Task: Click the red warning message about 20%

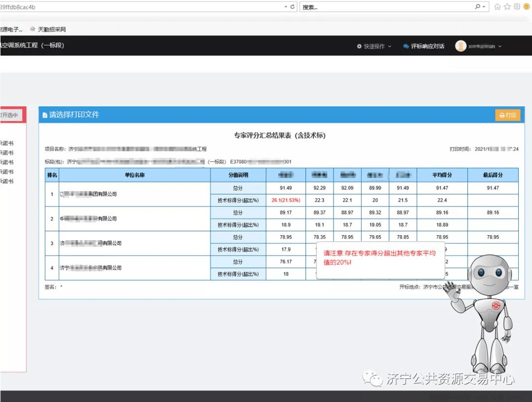Action: [x=379, y=258]
